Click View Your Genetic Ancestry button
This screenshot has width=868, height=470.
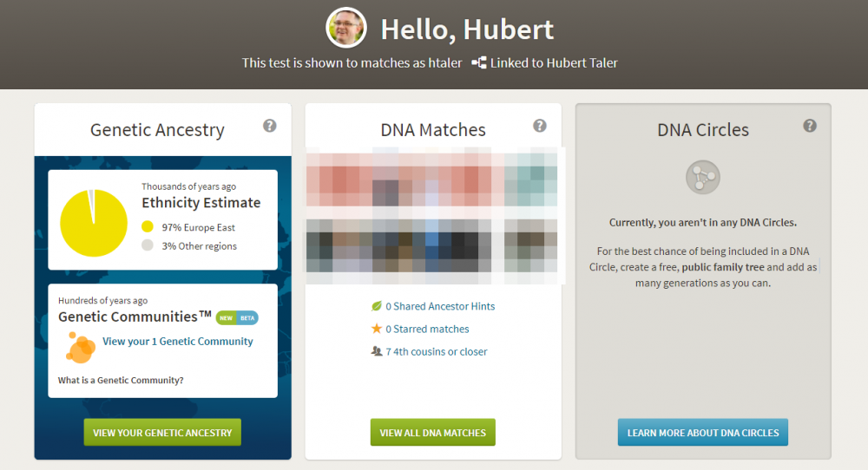[162, 433]
